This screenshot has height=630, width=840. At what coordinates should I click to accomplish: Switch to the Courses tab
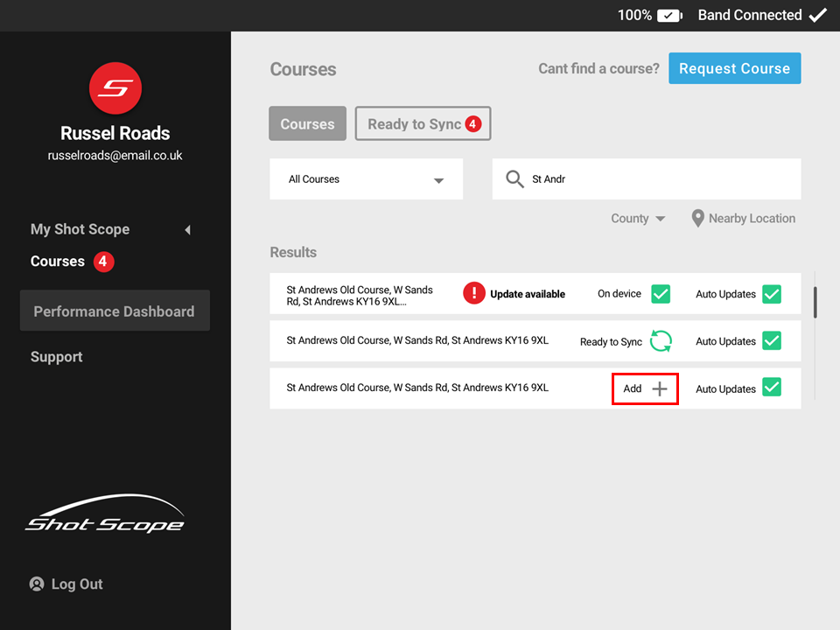[x=307, y=123]
